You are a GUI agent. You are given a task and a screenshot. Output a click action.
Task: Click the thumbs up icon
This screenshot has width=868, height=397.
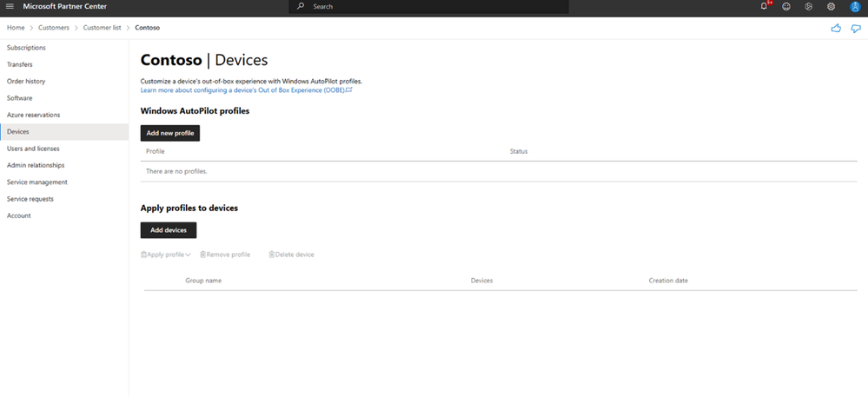pos(836,29)
